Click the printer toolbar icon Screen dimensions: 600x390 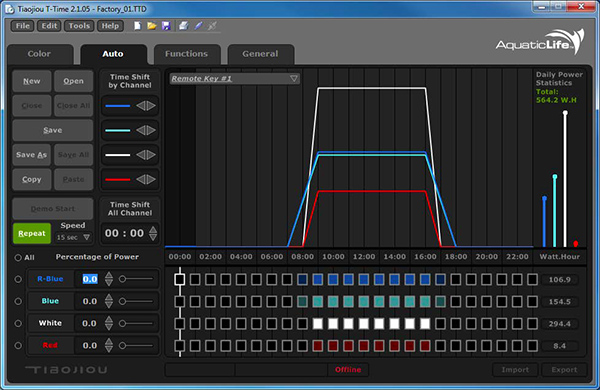click(184, 26)
